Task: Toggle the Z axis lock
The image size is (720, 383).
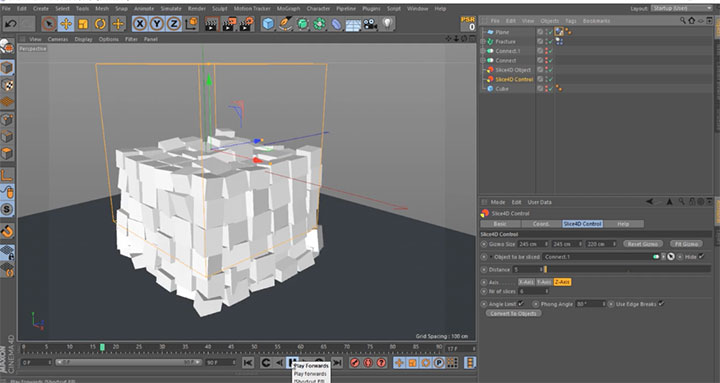Action: point(174,24)
